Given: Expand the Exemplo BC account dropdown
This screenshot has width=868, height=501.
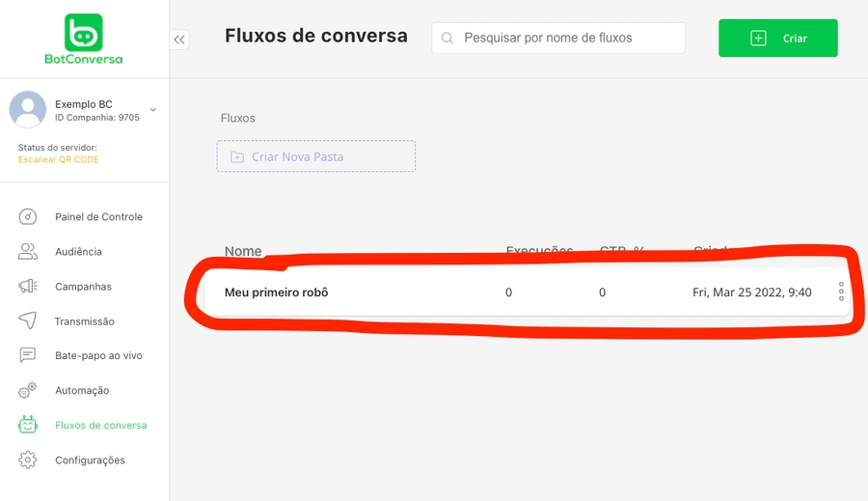Looking at the screenshot, I should [153, 110].
